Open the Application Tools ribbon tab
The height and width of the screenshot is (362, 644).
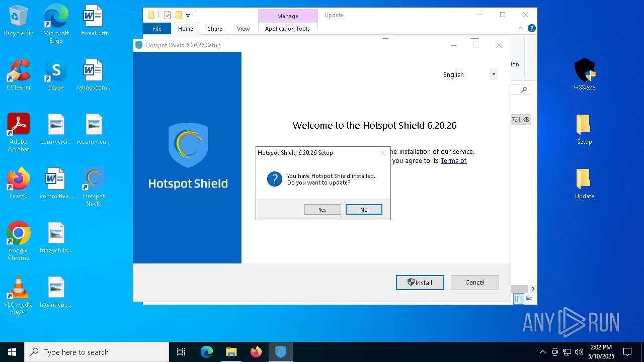287,29
